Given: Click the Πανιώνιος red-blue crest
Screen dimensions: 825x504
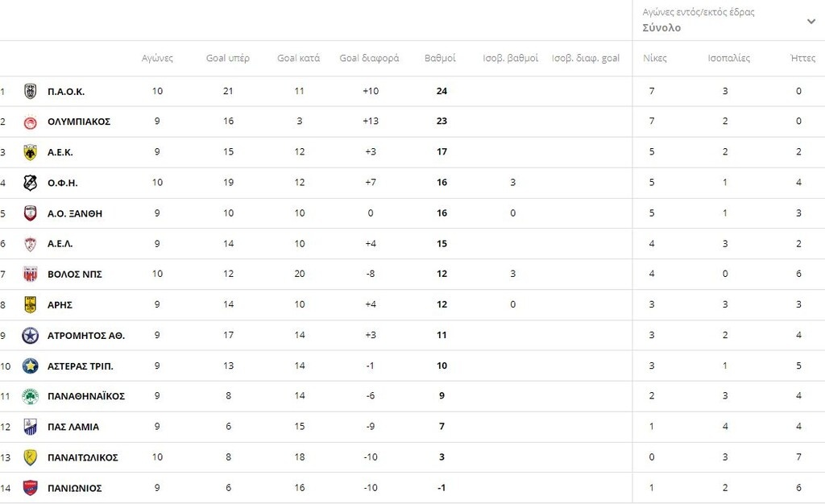Looking at the screenshot, I should tap(30, 488).
